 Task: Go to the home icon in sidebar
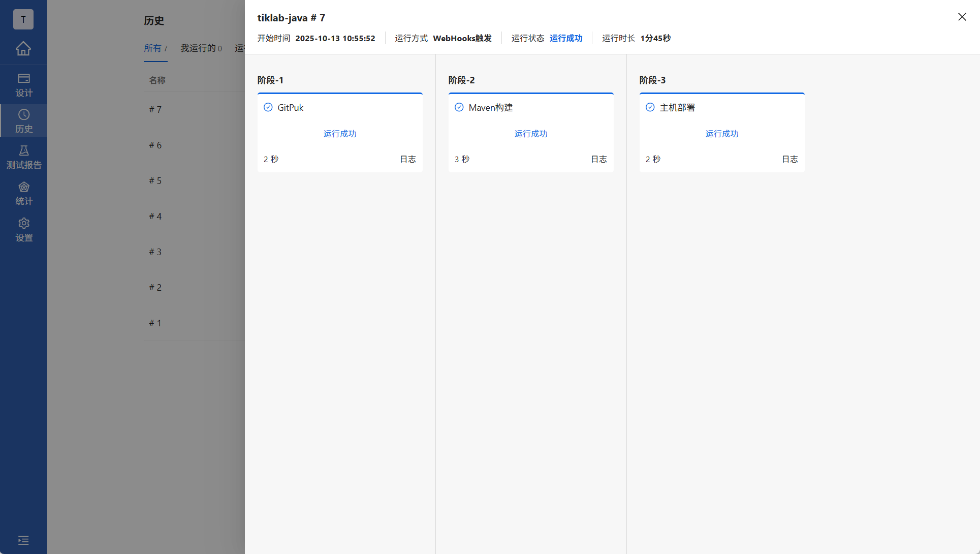click(x=23, y=49)
